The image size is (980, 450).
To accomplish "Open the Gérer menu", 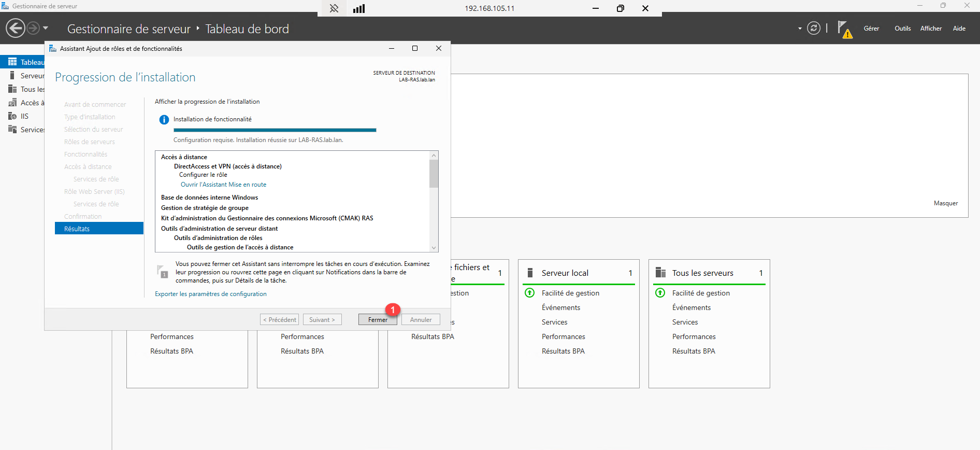I will (871, 29).
